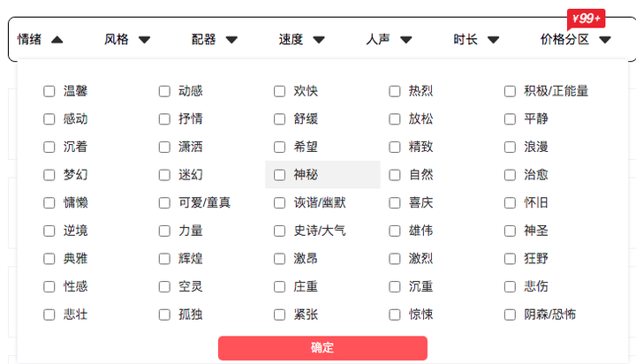Viewport: 636px width, 364px height.
Task: Check the 诙谐/幽默 option
Action: click(280, 202)
